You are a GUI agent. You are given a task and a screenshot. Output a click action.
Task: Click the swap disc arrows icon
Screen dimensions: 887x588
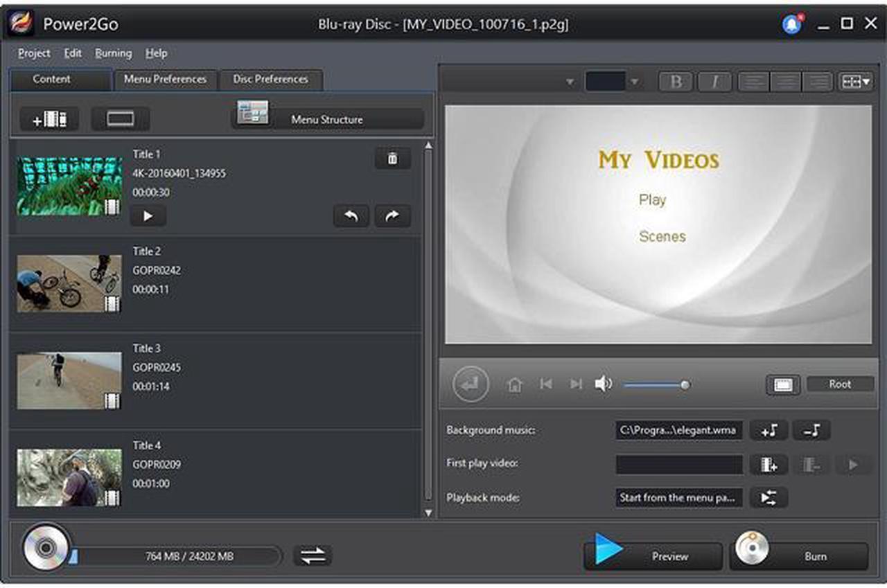click(313, 555)
